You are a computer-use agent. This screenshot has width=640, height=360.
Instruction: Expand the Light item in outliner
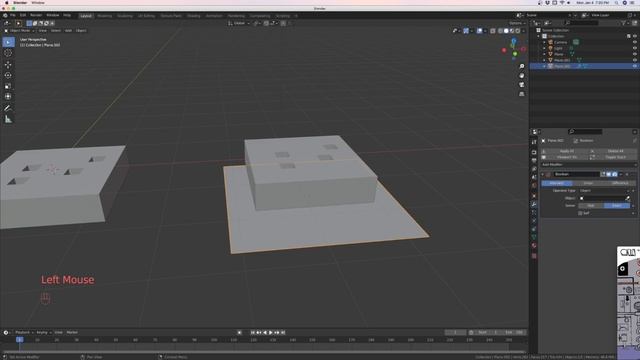tap(544, 48)
